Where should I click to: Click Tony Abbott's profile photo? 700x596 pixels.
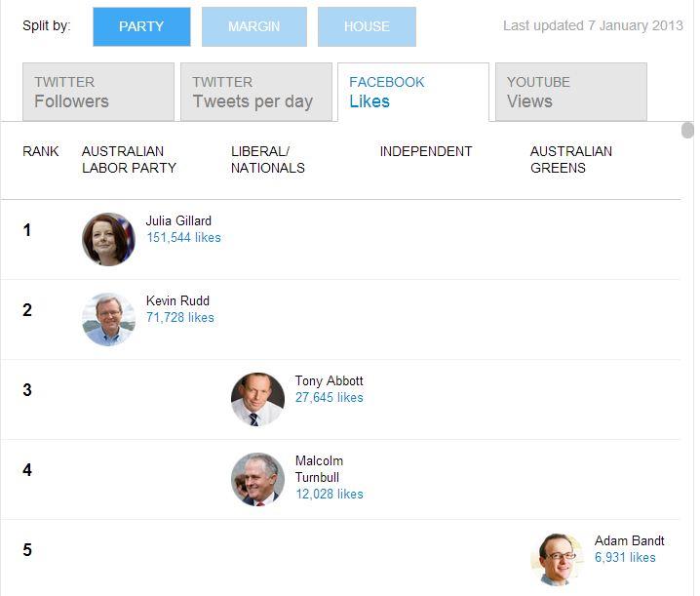click(257, 399)
